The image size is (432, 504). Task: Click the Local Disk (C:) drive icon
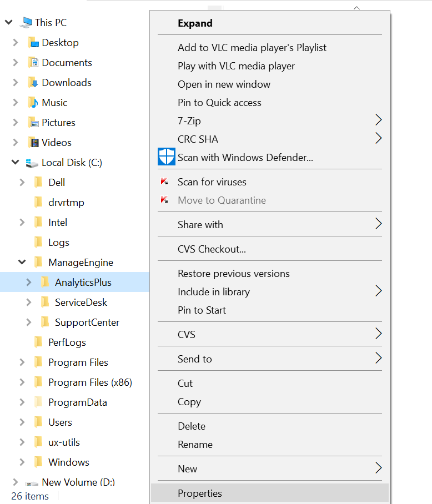click(32, 163)
